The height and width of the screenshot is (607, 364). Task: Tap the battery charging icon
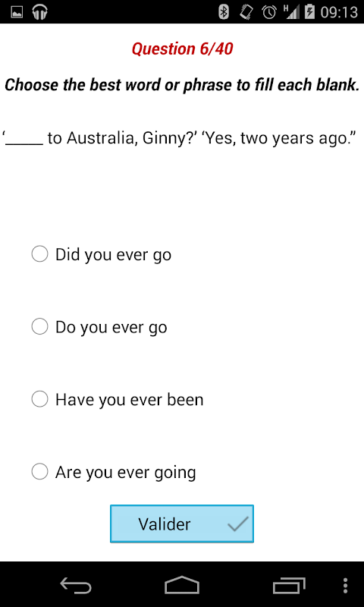tap(310, 12)
